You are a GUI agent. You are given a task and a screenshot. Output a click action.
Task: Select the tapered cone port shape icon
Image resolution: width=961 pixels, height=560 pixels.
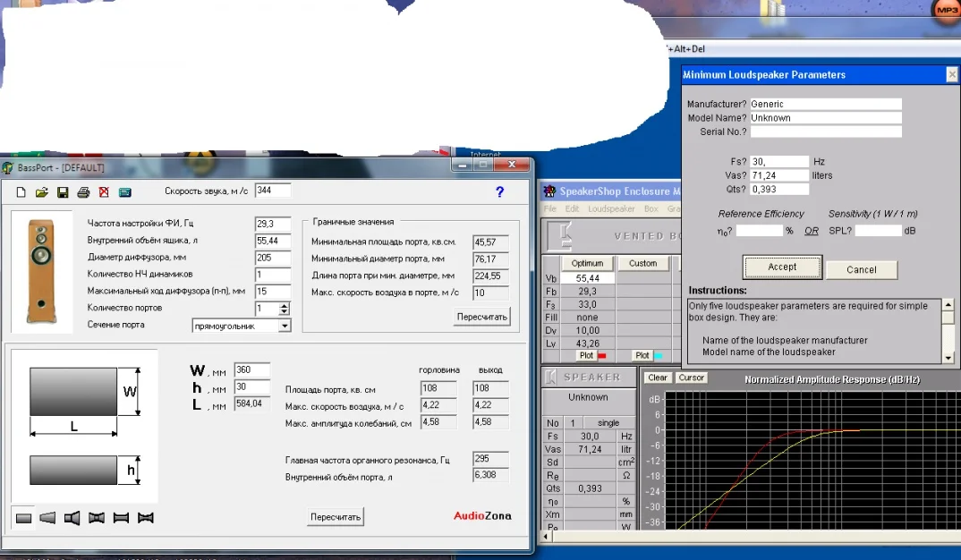click(47, 518)
